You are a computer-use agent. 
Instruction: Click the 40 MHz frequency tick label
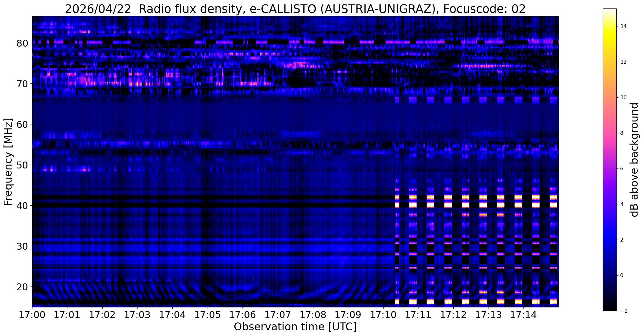(22, 205)
